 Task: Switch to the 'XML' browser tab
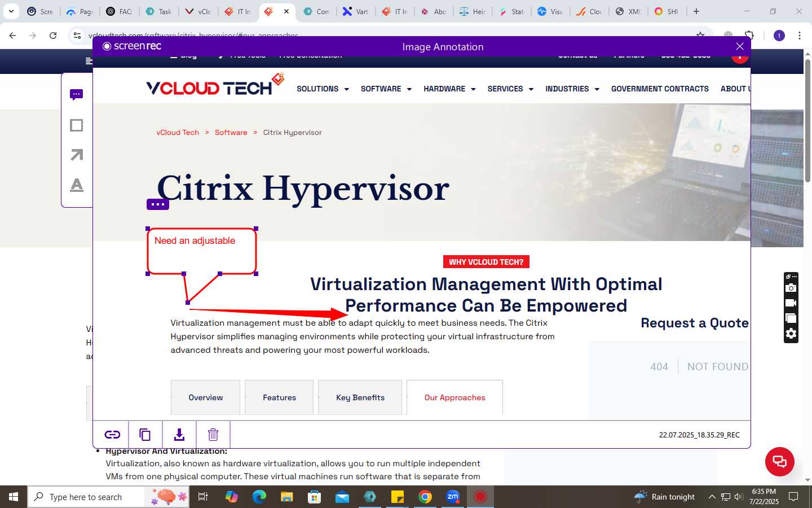pyautogui.click(x=628, y=11)
